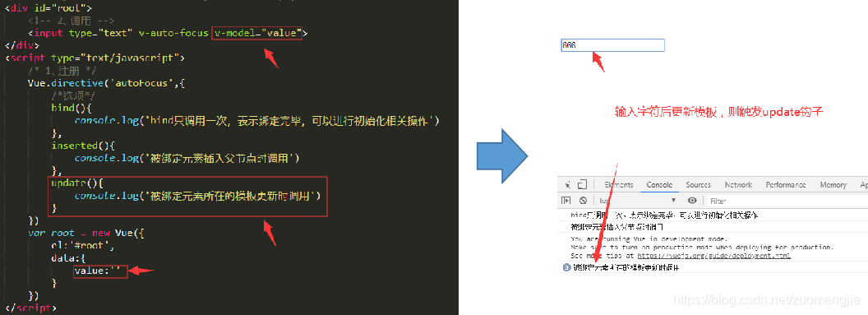Click the v-model="value" attribute in code

pos(257,33)
